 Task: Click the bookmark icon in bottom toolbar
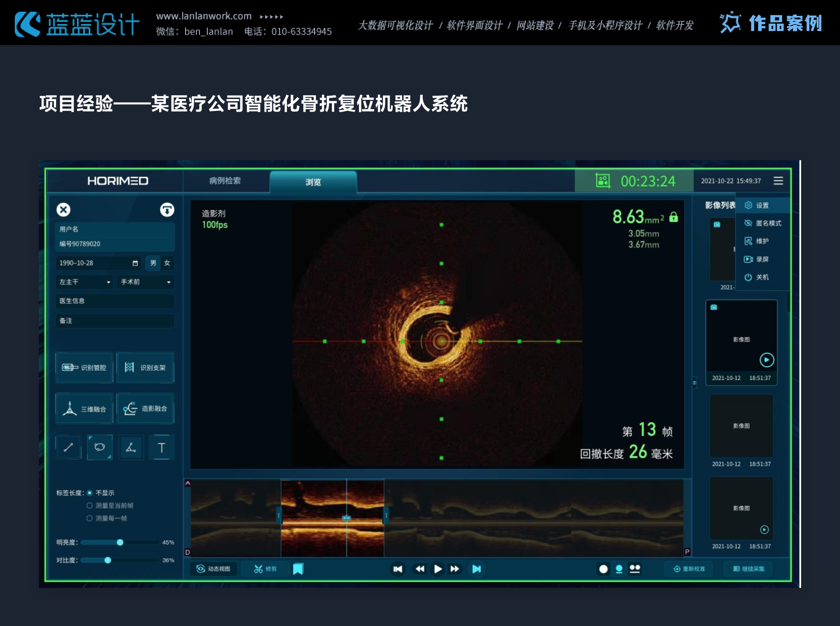(298, 569)
